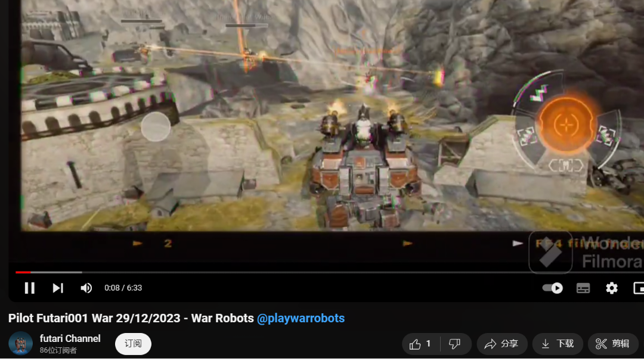Open the player settings gear
This screenshot has width=644, height=361.
click(612, 288)
